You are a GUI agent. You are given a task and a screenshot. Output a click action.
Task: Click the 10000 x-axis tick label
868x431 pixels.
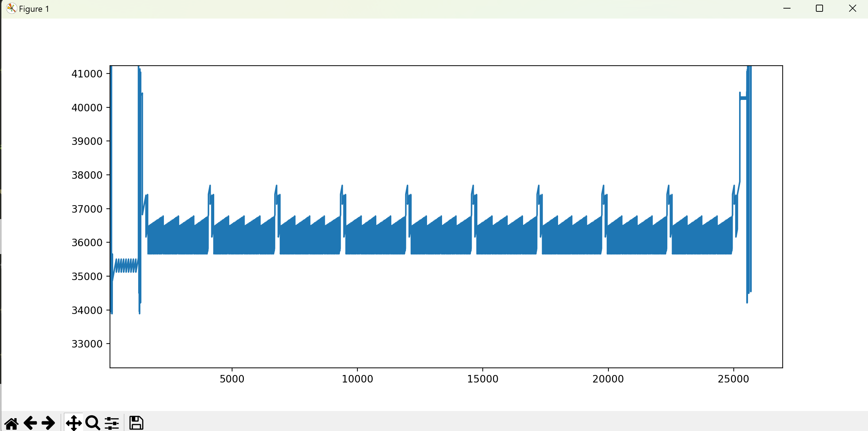coord(357,379)
